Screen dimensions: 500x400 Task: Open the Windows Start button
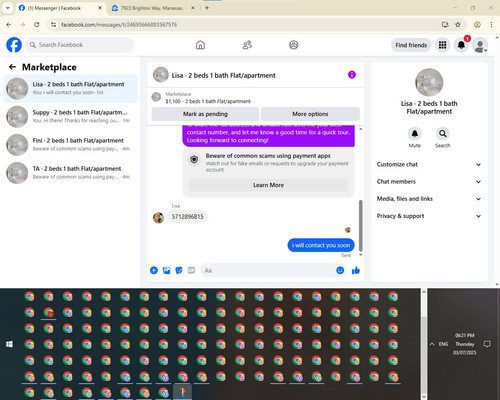pos(9,344)
